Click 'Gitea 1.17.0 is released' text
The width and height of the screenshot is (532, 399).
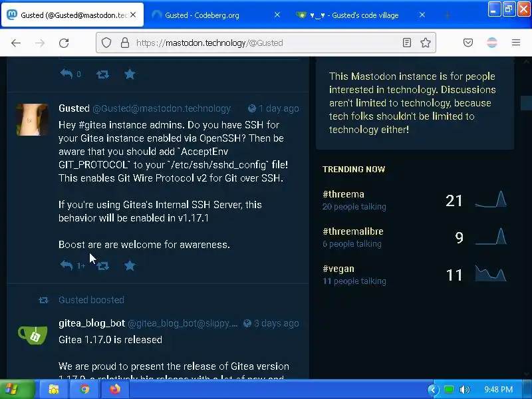[110, 340]
